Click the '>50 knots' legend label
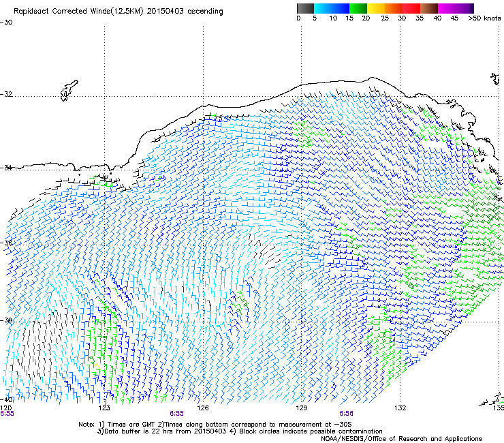Screen dimensions: 504x443 484,18
